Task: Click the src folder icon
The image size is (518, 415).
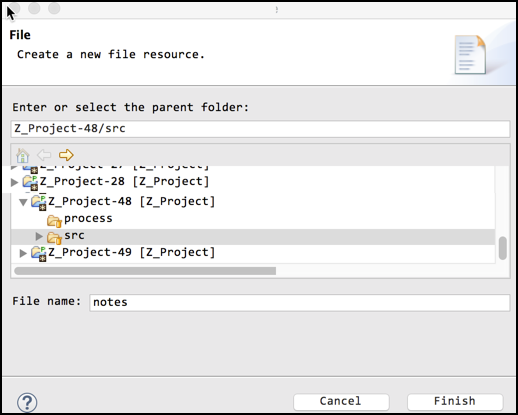Action: [54, 237]
